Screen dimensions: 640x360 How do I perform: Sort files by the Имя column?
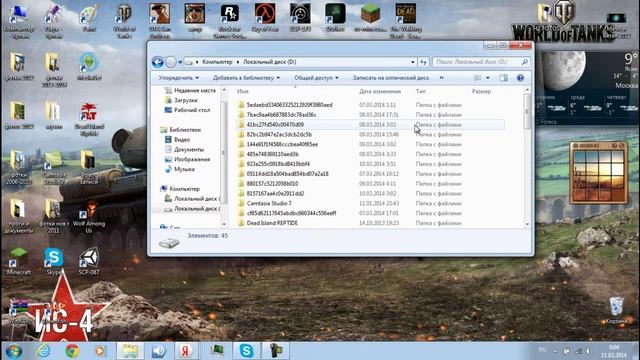(x=242, y=91)
